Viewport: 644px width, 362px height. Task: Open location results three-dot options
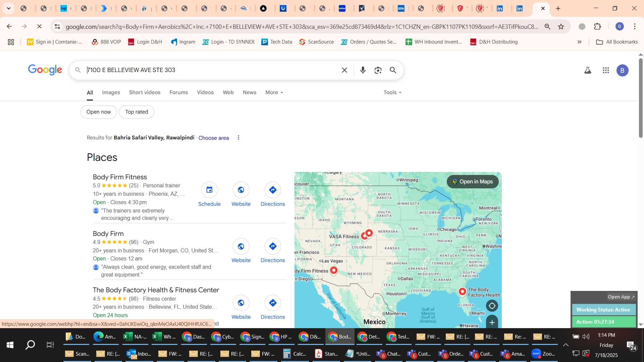pos(238,138)
